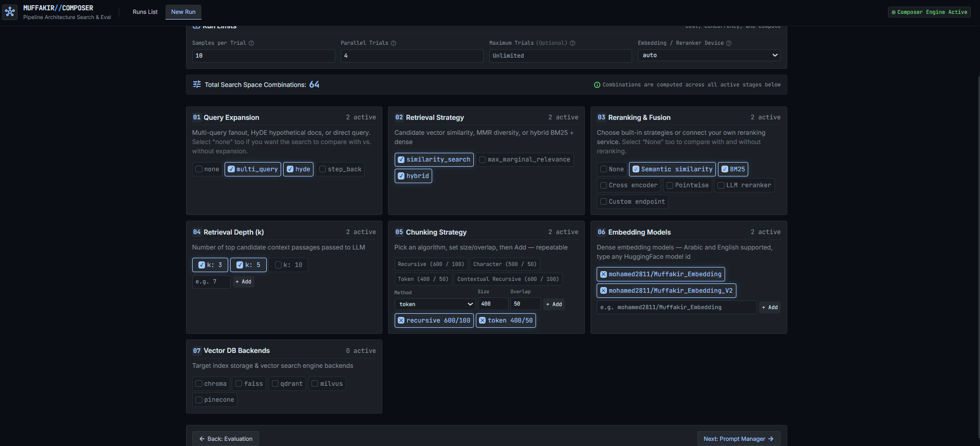Click the search space sliders icon
Screen dimensions: 980x446
197,84
